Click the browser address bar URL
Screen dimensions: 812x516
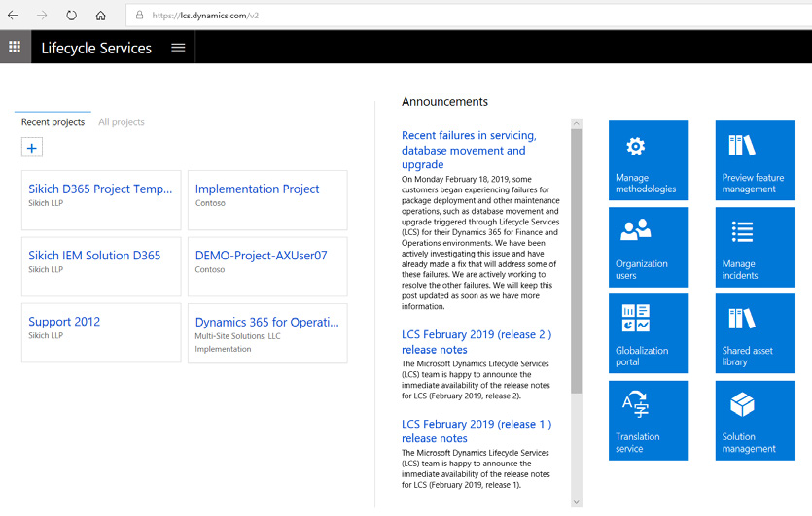coord(205,16)
